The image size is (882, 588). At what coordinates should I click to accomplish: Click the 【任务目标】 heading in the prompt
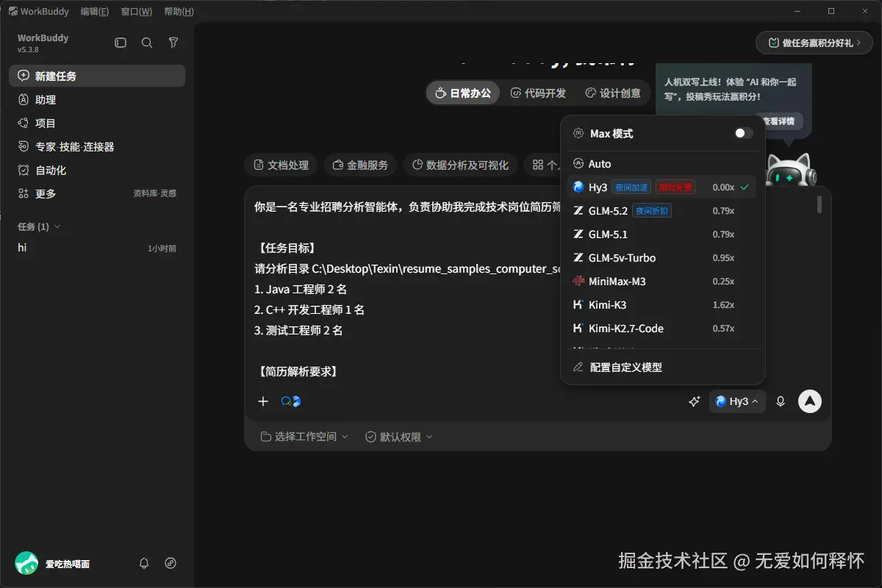pyautogui.click(x=286, y=248)
